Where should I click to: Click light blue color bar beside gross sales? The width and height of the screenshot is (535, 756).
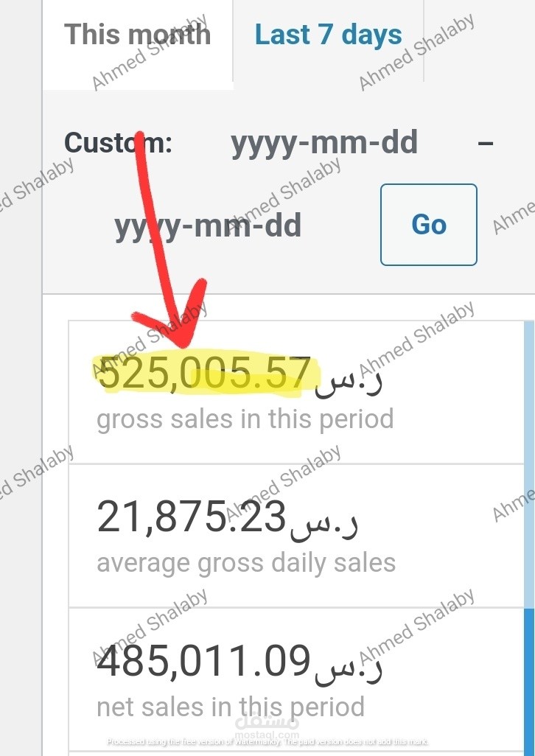[528, 391]
